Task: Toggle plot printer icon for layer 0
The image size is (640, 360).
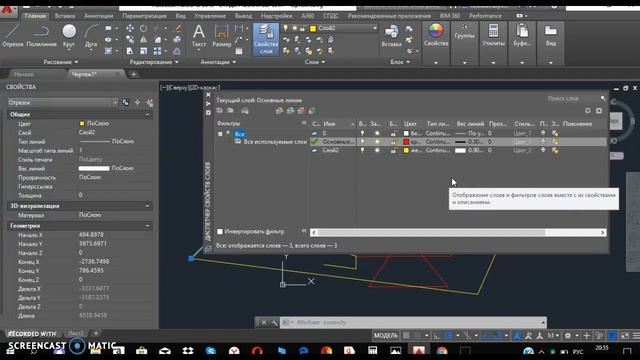Action: coord(543,133)
